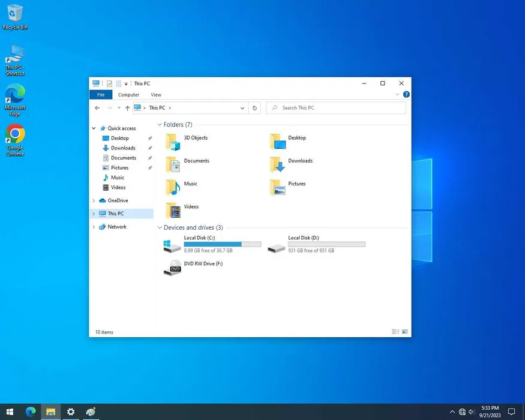
Task: Expand the This PC tree node
Action: click(94, 214)
